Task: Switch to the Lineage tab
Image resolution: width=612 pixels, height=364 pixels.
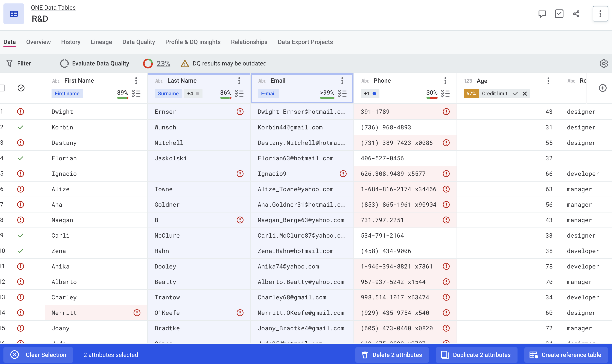Action: point(101,42)
